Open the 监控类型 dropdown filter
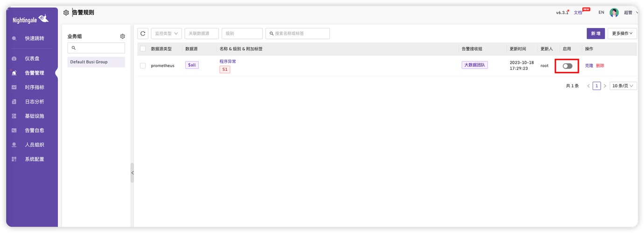 click(x=167, y=34)
